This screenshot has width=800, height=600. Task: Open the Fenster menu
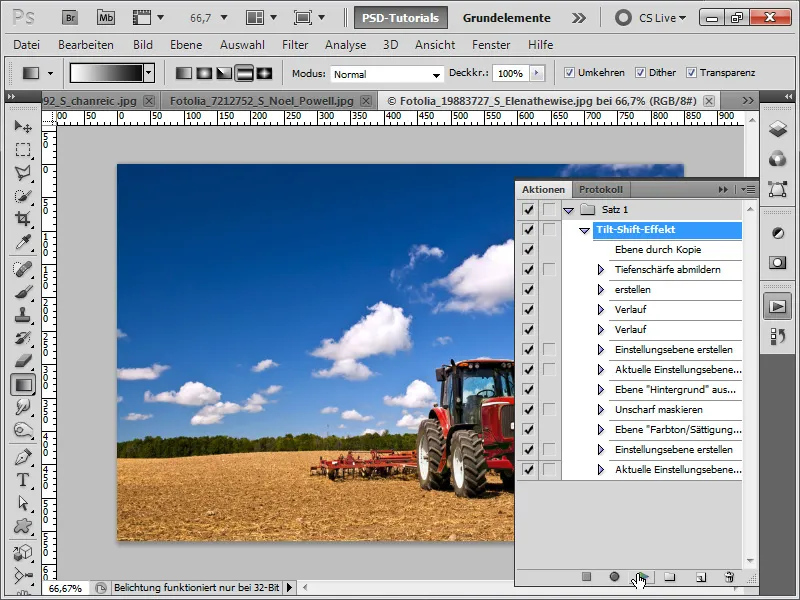[x=491, y=45]
